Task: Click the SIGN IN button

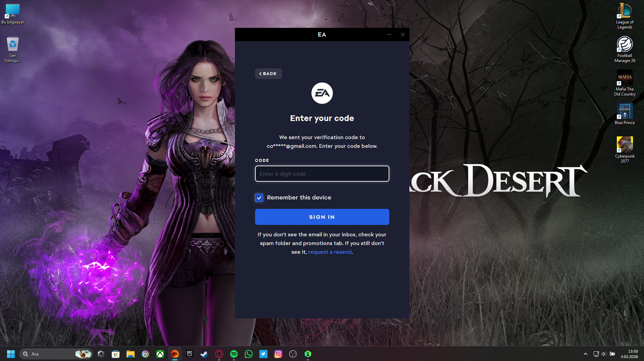Action: (322, 217)
